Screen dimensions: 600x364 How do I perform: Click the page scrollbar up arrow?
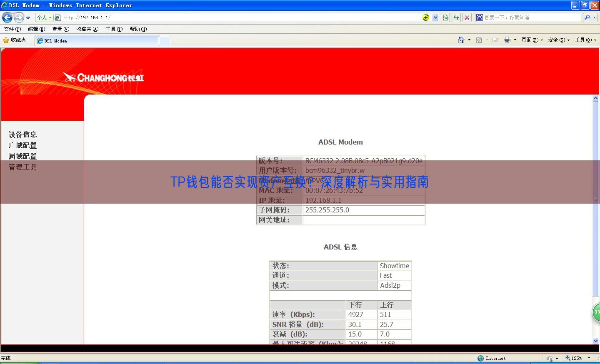click(x=595, y=98)
